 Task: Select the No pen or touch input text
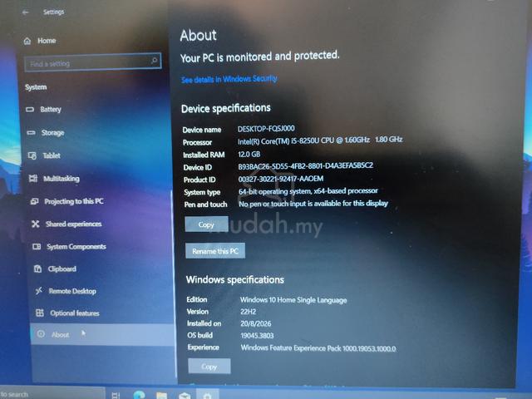[x=313, y=204]
